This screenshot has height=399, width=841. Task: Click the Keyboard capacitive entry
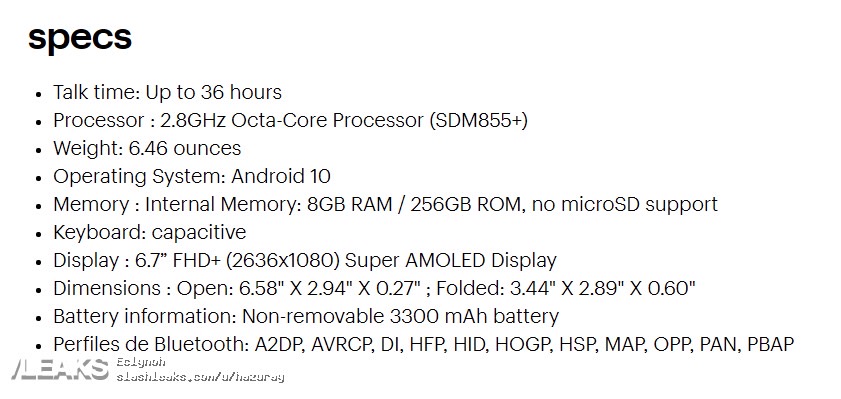pos(150,232)
